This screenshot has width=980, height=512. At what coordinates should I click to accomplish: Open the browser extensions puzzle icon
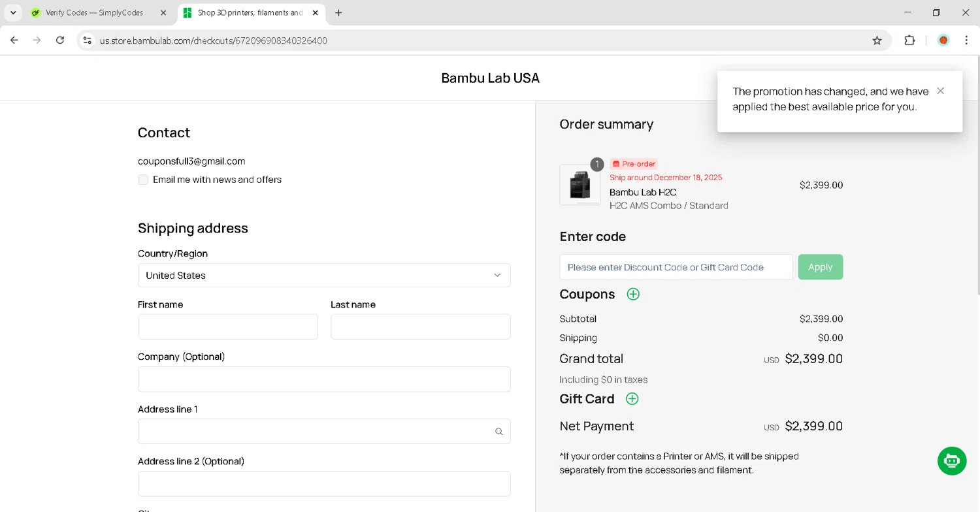[x=909, y=40]
